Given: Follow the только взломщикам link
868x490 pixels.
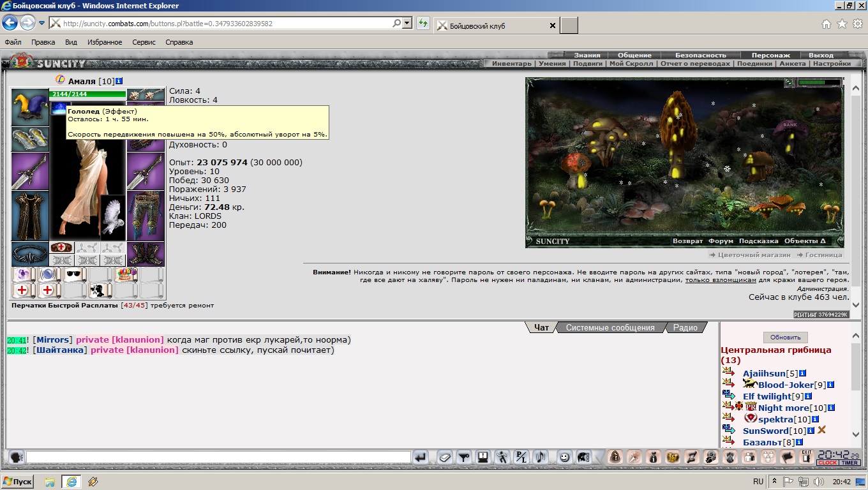Looking at the screenshot, I should pyautogui.click(x=721, y=280).
